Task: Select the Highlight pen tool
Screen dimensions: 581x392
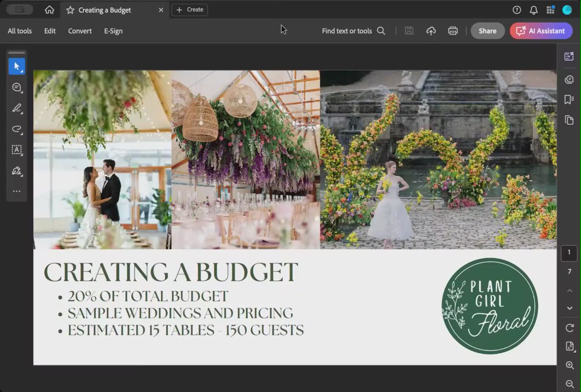Action: point(17,108)
